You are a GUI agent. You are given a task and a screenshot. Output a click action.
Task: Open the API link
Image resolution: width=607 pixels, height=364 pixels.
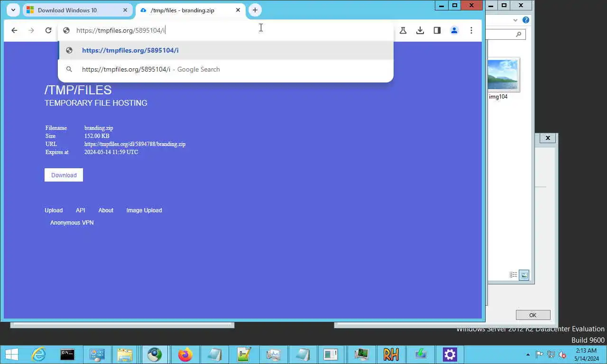point(81,210)
